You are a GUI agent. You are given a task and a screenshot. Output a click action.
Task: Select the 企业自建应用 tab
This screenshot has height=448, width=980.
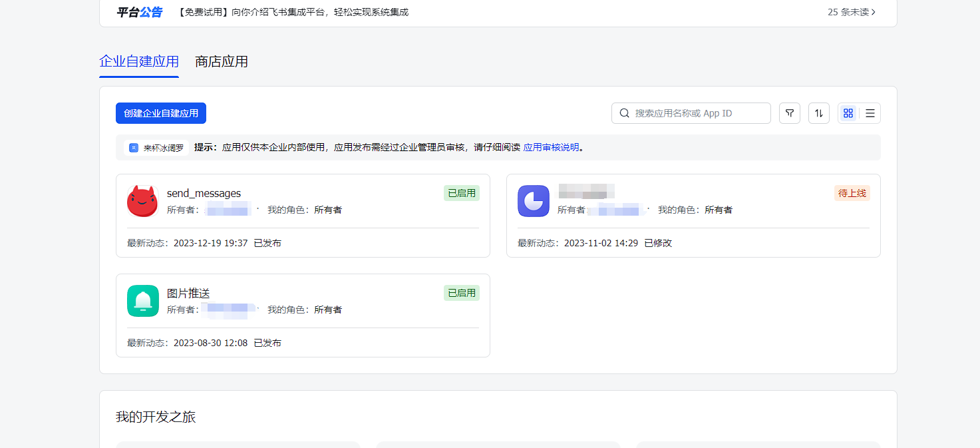139,62
